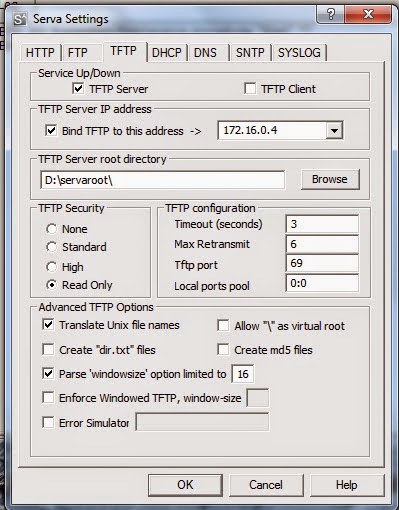The image size is (399, 510).
Task: Toggle Bind TFTP to this address checkbox
Action: click(x=51, y=130)
